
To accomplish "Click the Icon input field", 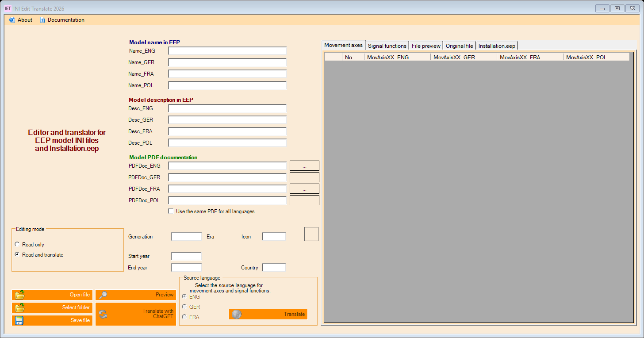I will click(274, 237).
